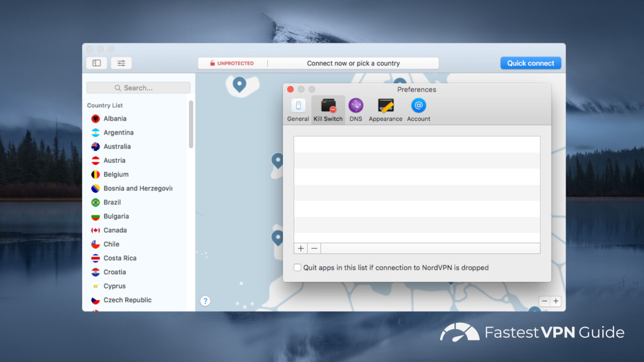Zoom in the map with plus
The image size is (644, 362).
556,301
